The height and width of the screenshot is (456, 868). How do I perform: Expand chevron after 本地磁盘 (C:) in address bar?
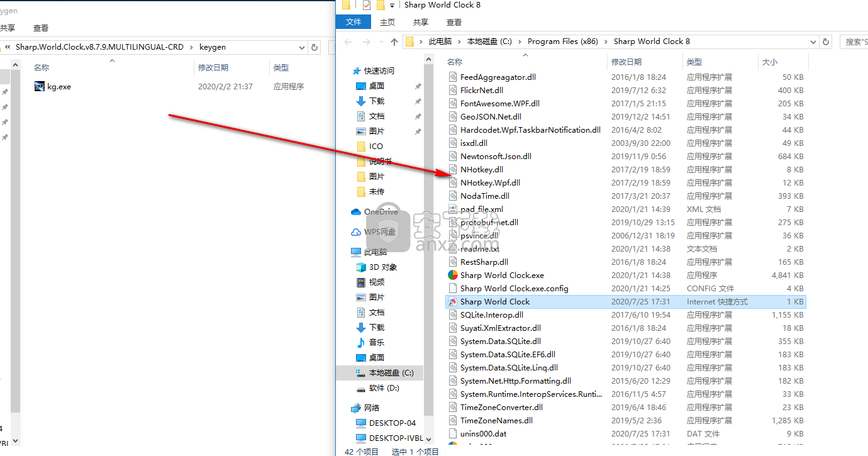tap(520, 42)
